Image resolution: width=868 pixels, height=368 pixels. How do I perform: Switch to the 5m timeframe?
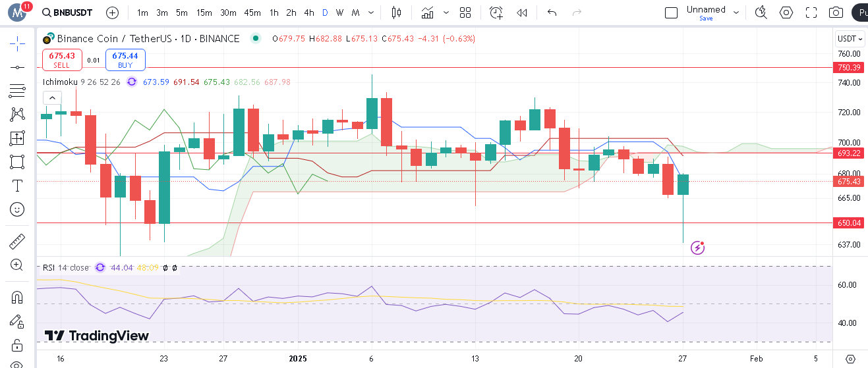pos(182,13)
